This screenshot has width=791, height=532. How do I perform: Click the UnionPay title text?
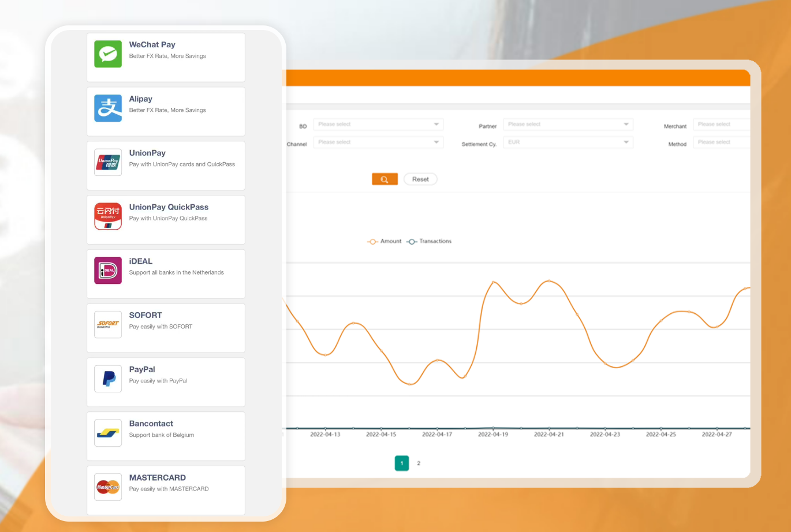[x=147, y=153]
